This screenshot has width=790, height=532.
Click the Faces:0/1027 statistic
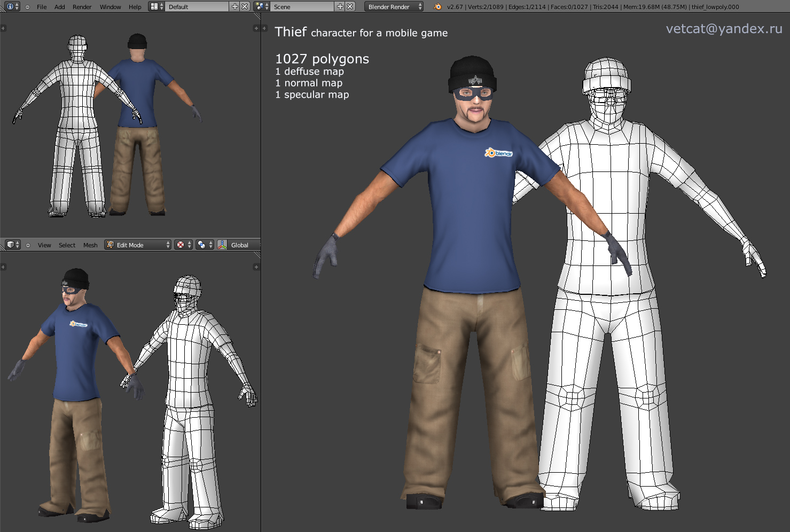coord(569,7)
